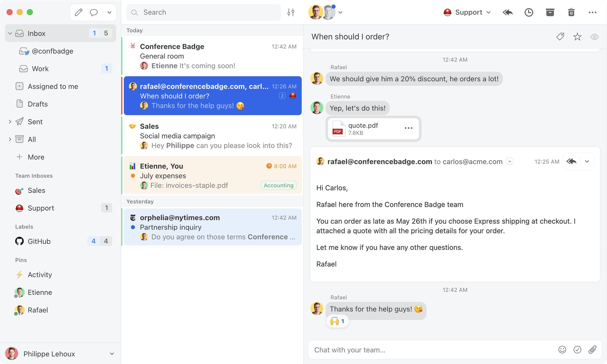Viewport: 607px width, 364px height.
Task: Expand the Support team inbox dropdown
Action: [x=489, y=12]
